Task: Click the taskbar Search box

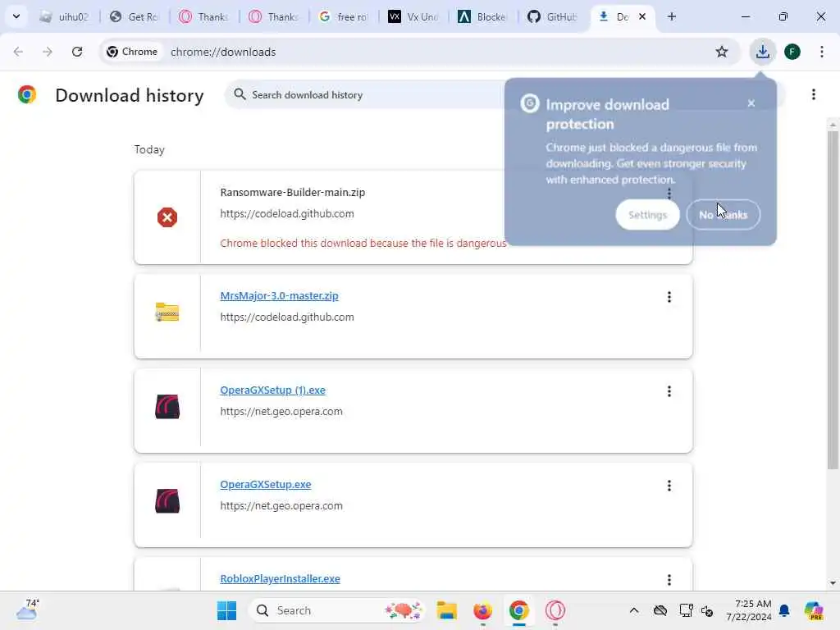Action: point(337,610)
